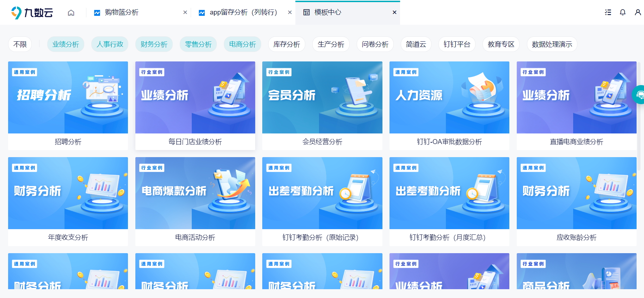Toggle the 业绩分析 filter tag

click(66, 44)
